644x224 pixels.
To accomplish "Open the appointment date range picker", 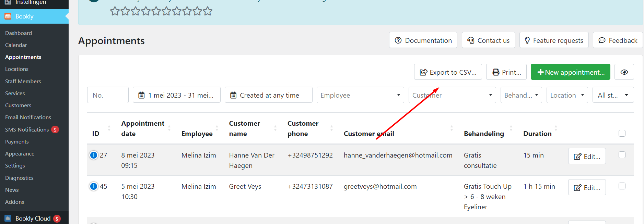I will (177, 95).
